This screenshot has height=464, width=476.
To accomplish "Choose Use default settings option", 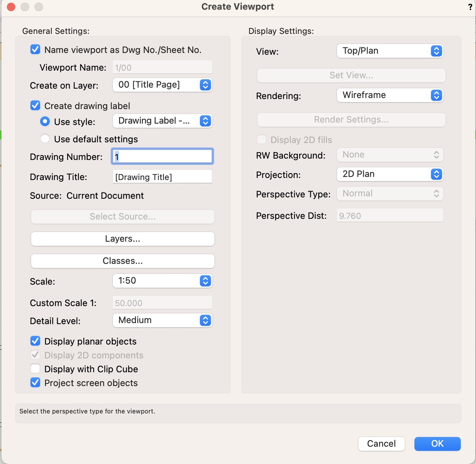I will tap(45, 139).
